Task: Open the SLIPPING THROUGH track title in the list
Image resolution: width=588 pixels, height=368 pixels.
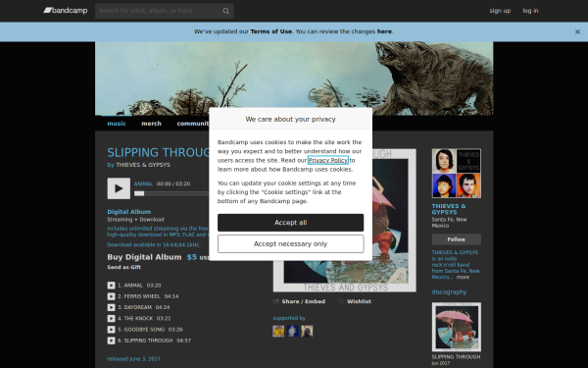Action: [x=148, y=341]
